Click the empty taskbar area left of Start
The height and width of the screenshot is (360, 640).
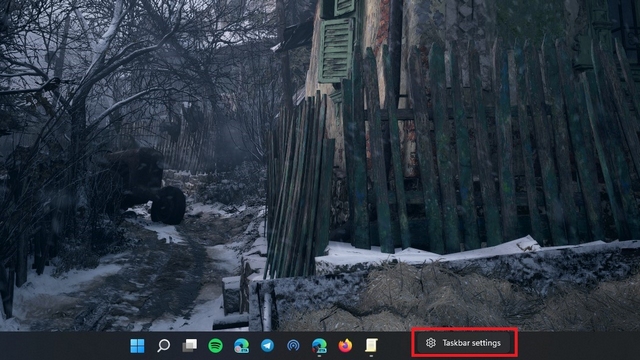click(61, 346)
